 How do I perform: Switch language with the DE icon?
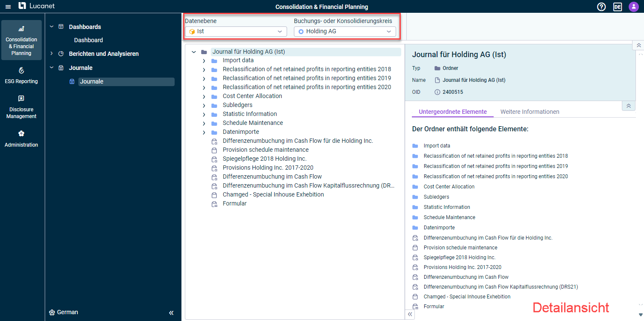point(618,7)
